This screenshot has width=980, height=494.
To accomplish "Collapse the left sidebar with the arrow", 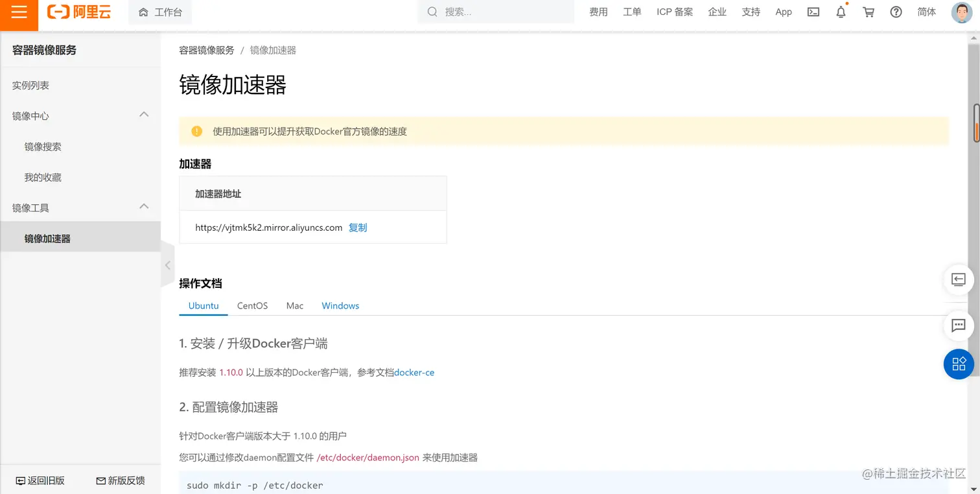I will click(167, 265).
